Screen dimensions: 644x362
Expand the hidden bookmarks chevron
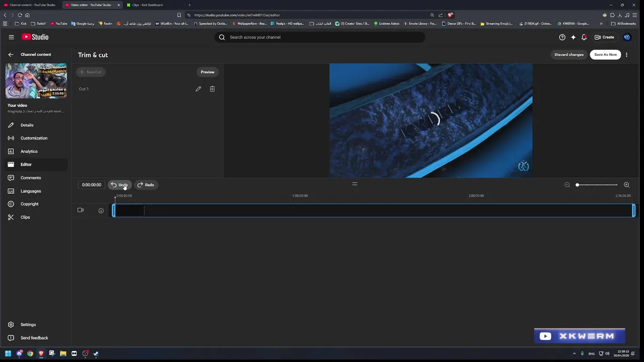coord(601,24)
